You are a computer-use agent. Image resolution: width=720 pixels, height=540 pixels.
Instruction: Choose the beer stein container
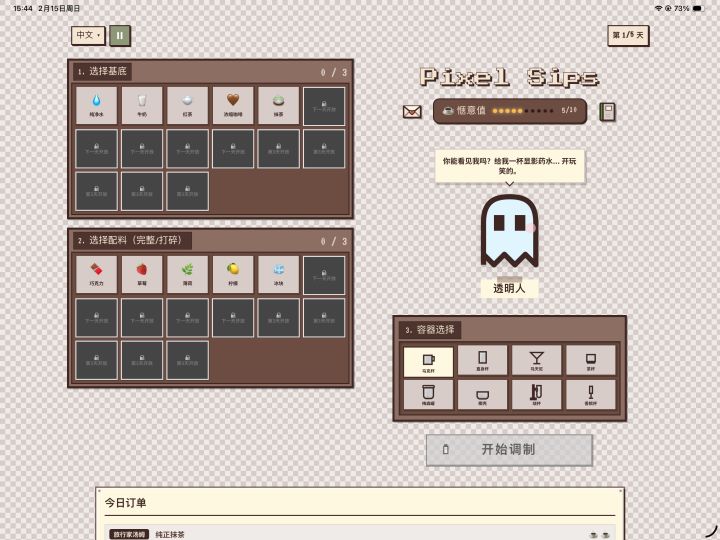tap(536, 394)
